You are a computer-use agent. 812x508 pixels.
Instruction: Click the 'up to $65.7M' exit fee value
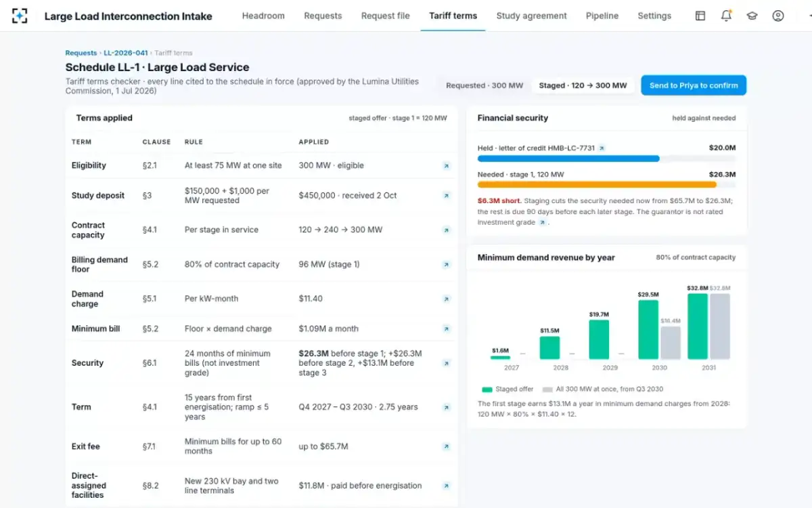pyautogui.click(x=323, y=446)
